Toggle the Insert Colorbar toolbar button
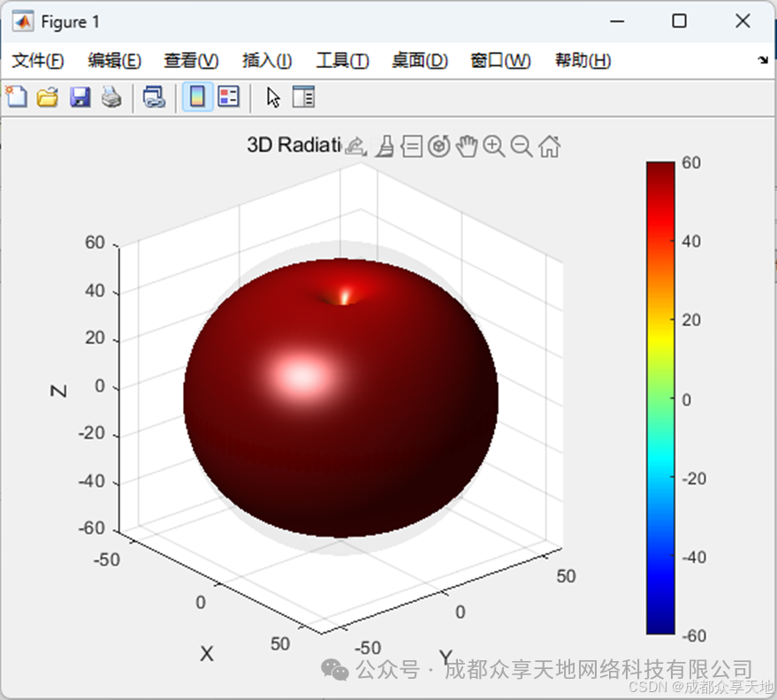Image resolution: width=777 pixels, height=700 pixels. 197,97
